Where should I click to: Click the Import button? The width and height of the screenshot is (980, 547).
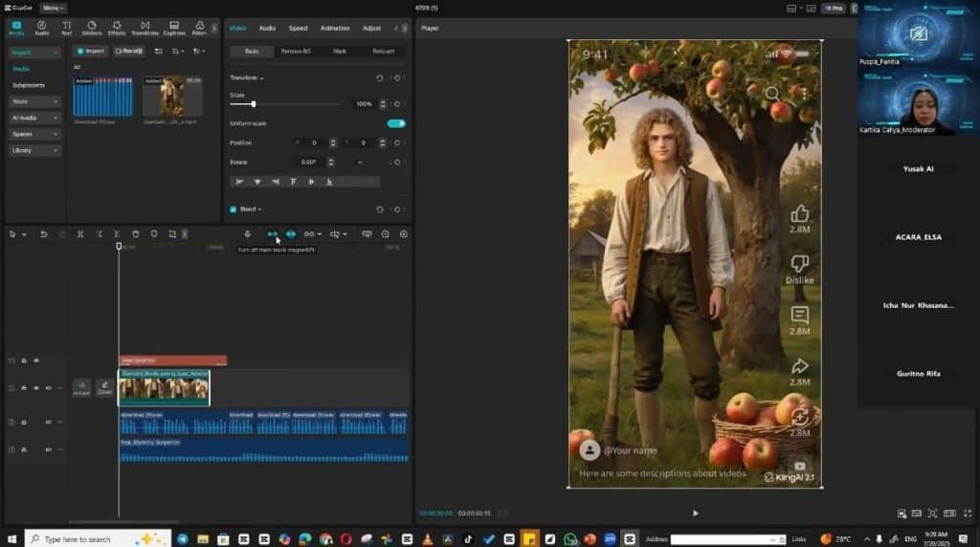coord(91,51)
